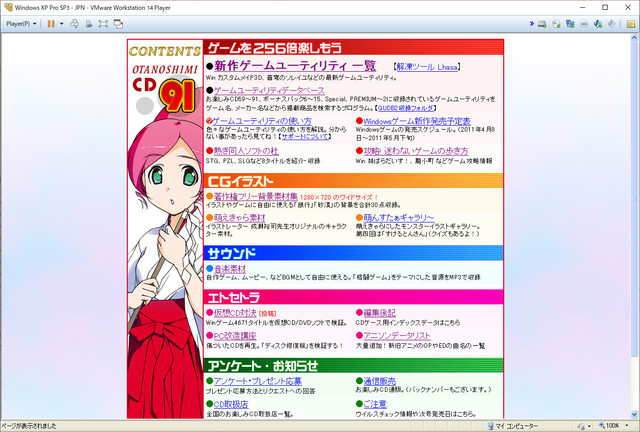Click the status bar protected mode lock icon

coord(581,426)
